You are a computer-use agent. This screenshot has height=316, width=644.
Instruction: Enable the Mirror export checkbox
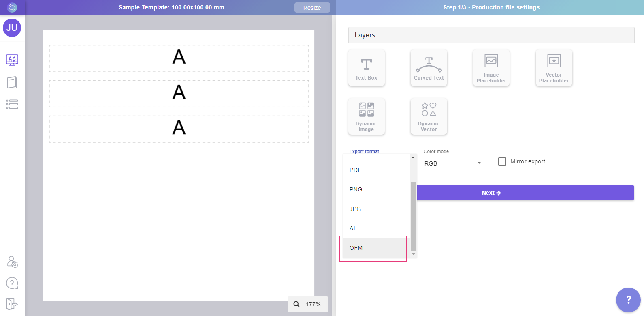click(502, 161)
